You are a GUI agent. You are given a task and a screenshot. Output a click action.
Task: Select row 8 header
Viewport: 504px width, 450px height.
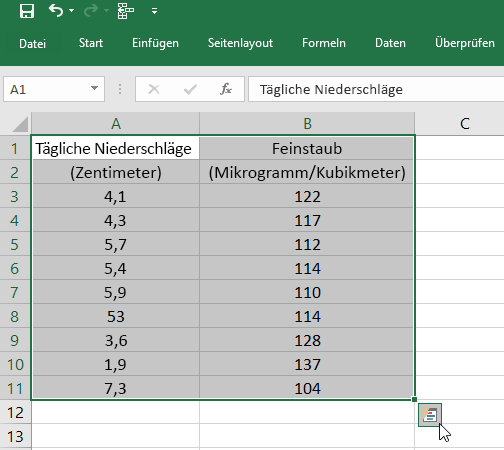pos(15,316)
